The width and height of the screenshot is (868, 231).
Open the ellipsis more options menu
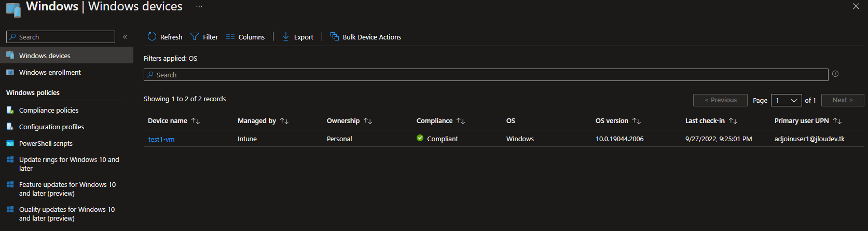(x=199, y=6)
